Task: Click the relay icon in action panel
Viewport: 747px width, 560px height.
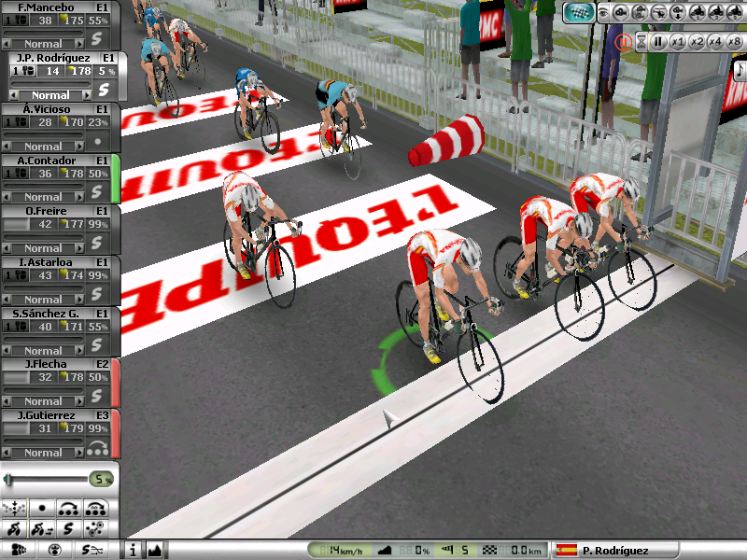Action: 69,509
